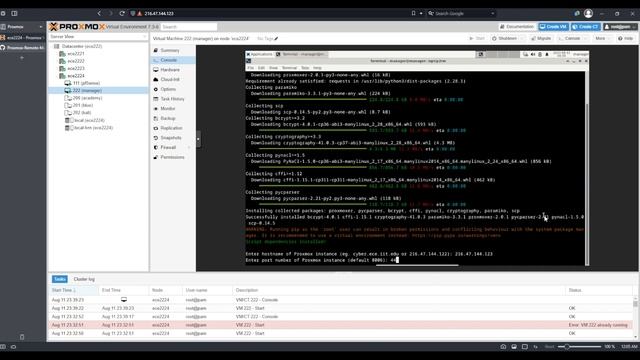Open the Server View dropdown

tap(98, 37)
